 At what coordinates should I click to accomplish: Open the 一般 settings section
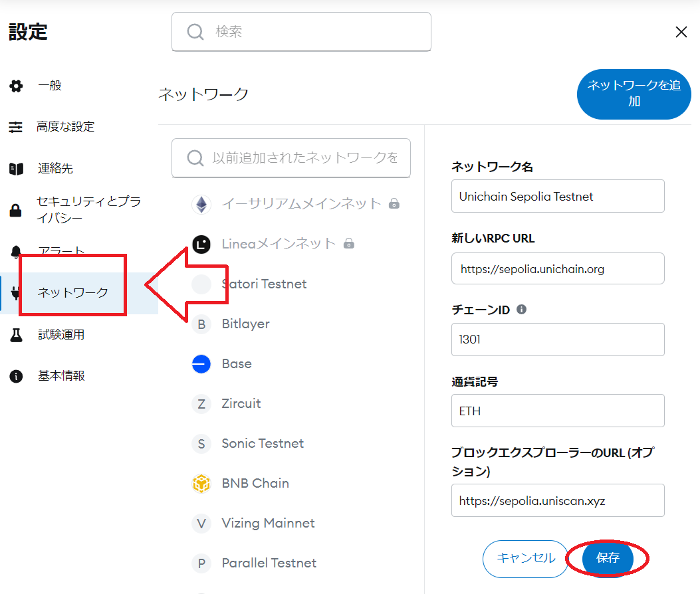click(50, 85)
